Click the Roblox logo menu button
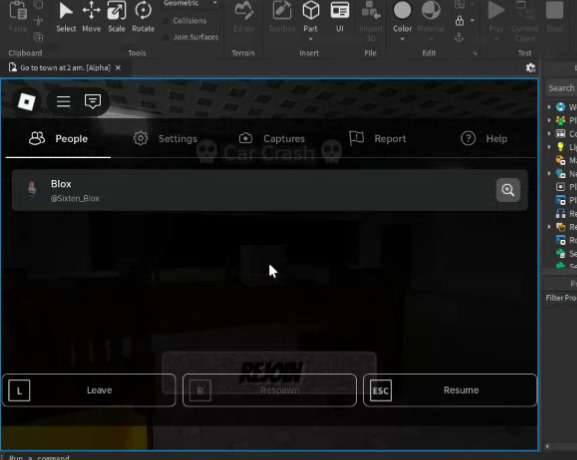The image size is (577, 460). 26,102
